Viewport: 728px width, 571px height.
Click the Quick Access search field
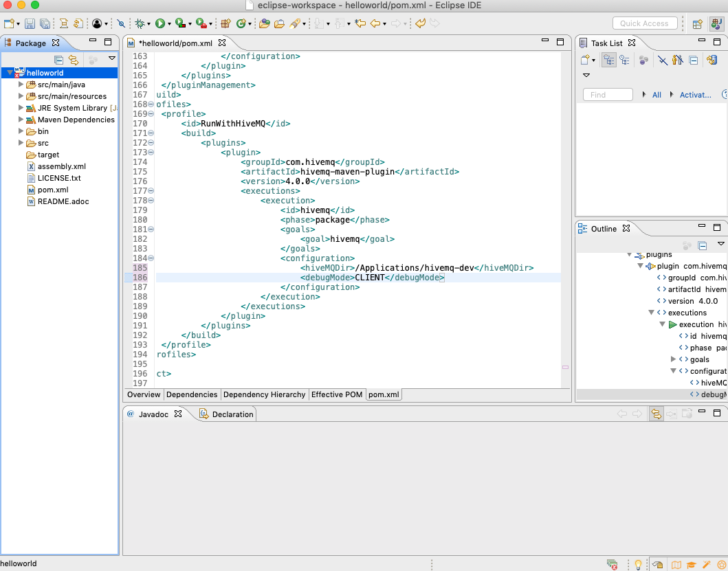click(x=644, y=23)
